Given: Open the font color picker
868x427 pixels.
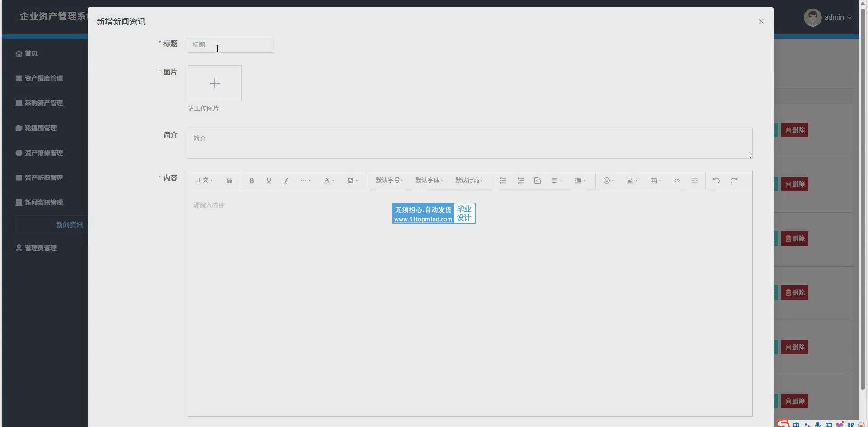Looking at the screenshot, I should [x=329, y=180].
